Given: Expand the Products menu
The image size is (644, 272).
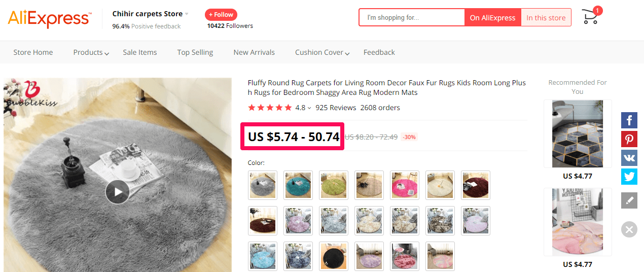Looking at the screenshot, I should pyautogui.click(x=91, y=52).
